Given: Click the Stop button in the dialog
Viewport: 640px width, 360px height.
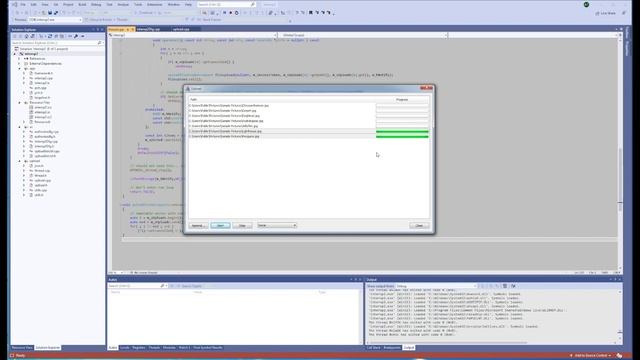Looking at the screenshot, I should (x=242, y=226).
